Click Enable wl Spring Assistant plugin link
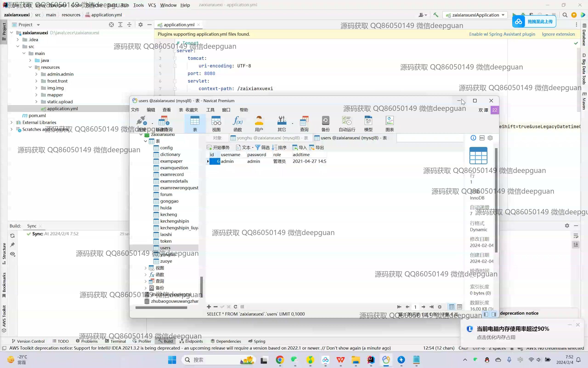Image resolution: width=588 pixels, height=368 pixels. click(502, 34)
